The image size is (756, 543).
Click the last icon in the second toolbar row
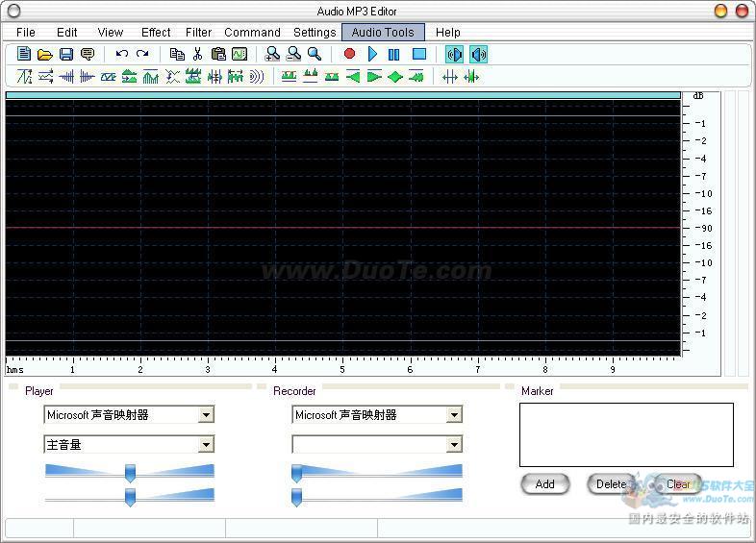471,76
